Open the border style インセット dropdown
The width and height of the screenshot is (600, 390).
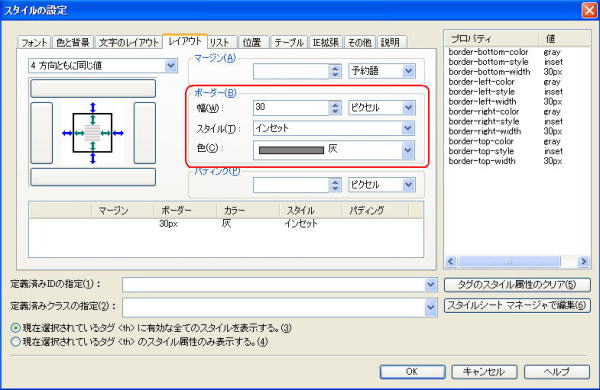point(334,128)
